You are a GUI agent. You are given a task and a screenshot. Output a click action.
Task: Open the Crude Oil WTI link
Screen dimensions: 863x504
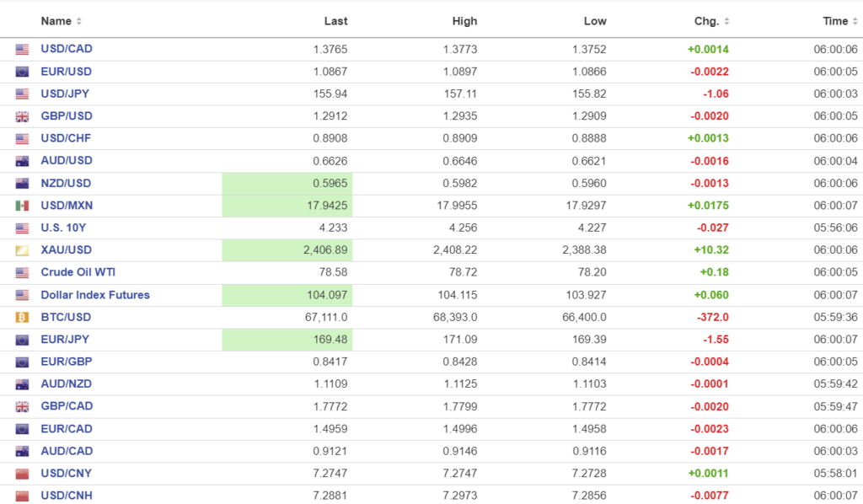pyautogui.click(x=79, y=272)
